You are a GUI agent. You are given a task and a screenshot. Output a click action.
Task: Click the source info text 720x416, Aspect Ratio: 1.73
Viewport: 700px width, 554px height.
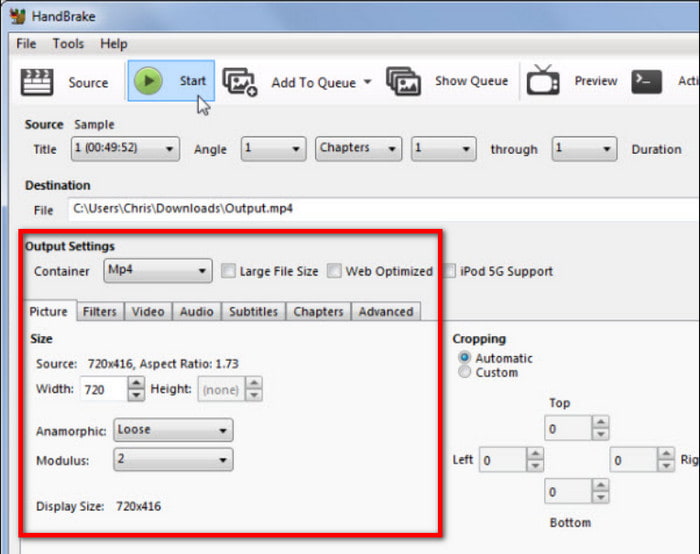coord(163,364)
